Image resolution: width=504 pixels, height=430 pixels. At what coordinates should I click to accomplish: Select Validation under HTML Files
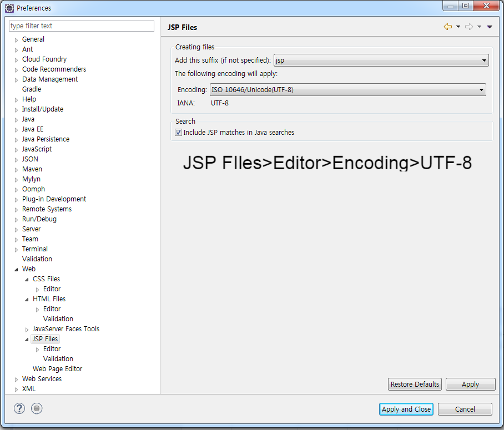pos(58,318)
